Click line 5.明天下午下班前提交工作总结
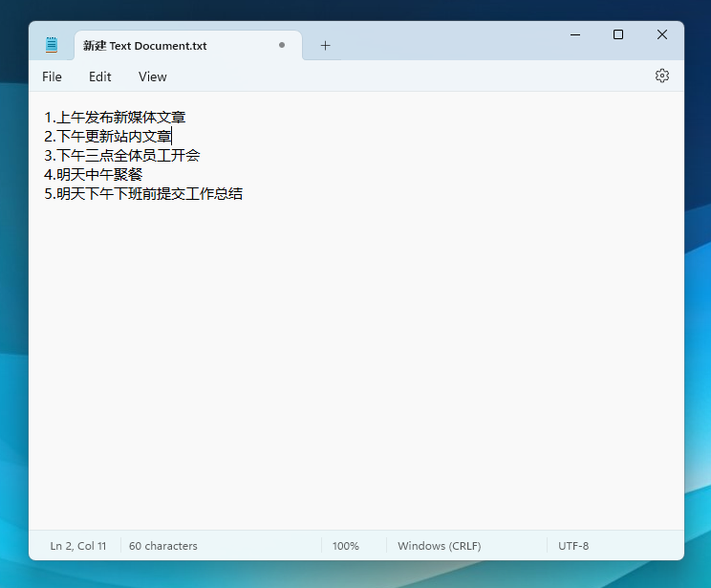The height and width of the screenshot is (588, 711). pos(143,194)
